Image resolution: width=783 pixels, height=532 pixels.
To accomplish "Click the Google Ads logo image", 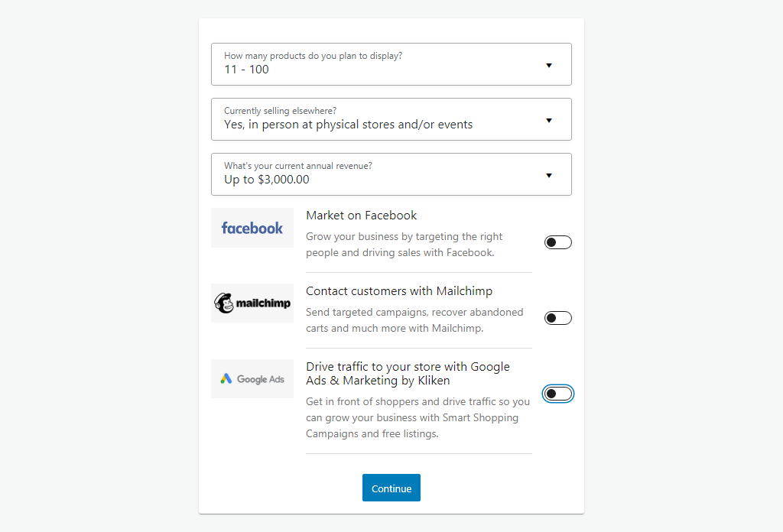I will coord(252,379).
